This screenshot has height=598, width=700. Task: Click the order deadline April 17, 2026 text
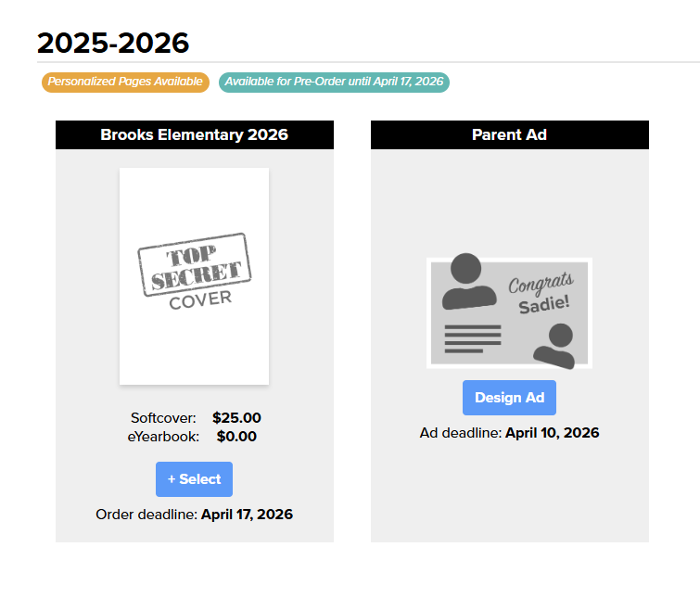[x=247, y=515]
